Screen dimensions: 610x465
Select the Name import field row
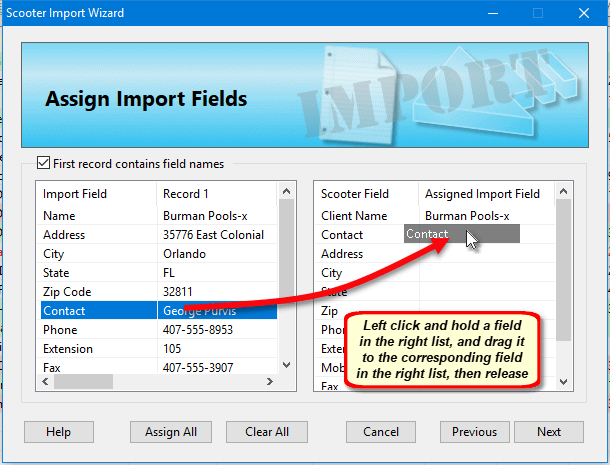point(159,216)
